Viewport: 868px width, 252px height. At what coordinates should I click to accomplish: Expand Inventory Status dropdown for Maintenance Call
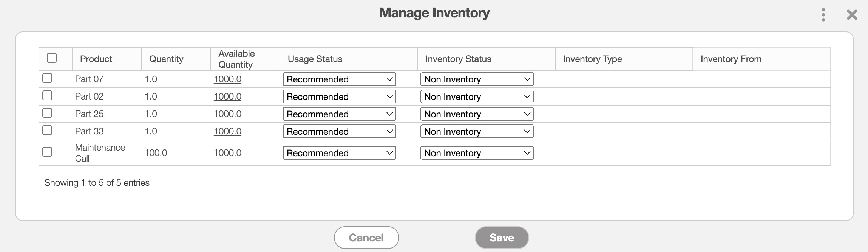pyautogui.click(x=477, y=153)
